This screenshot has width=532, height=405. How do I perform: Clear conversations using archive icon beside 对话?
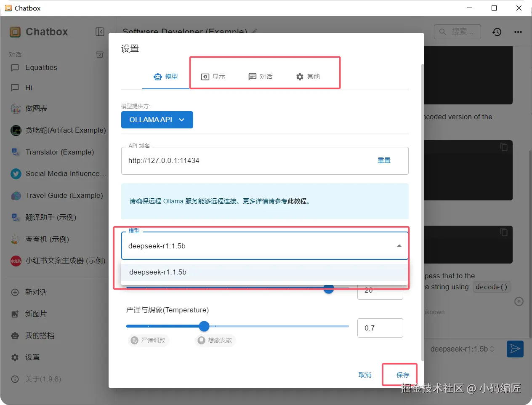100,55
